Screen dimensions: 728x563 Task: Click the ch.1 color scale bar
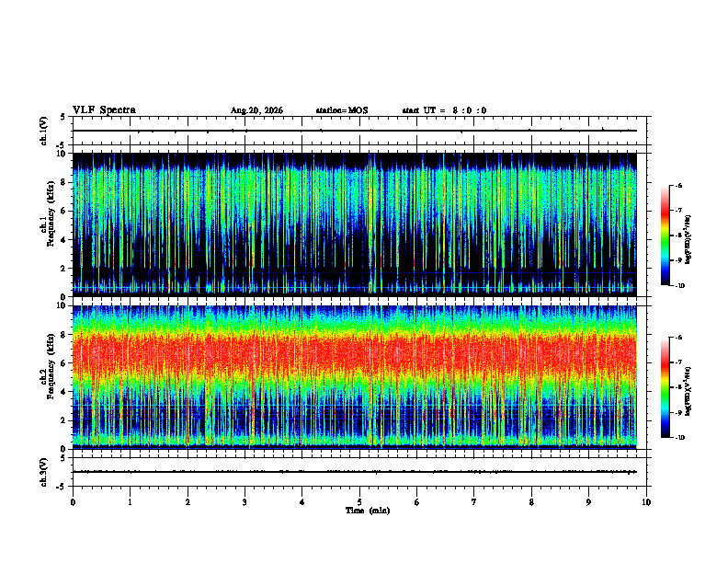[x=665, y=236]
